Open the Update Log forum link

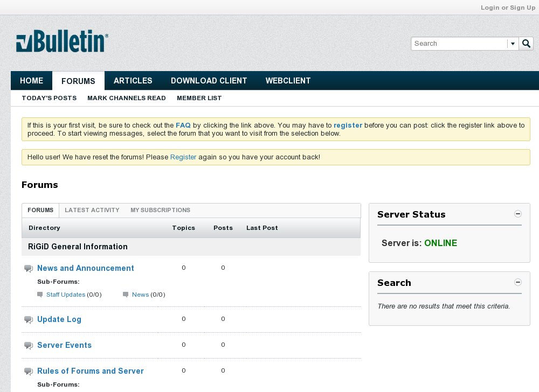[x=59, y=319]
